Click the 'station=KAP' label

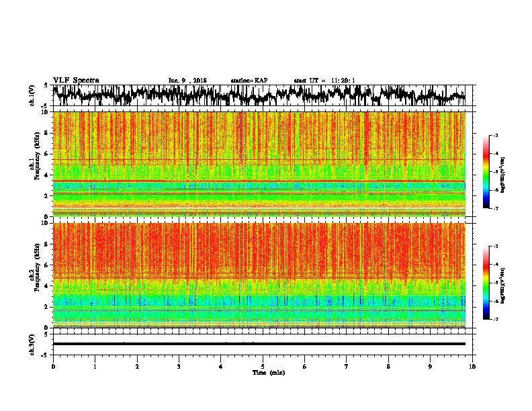click(249, 81)
